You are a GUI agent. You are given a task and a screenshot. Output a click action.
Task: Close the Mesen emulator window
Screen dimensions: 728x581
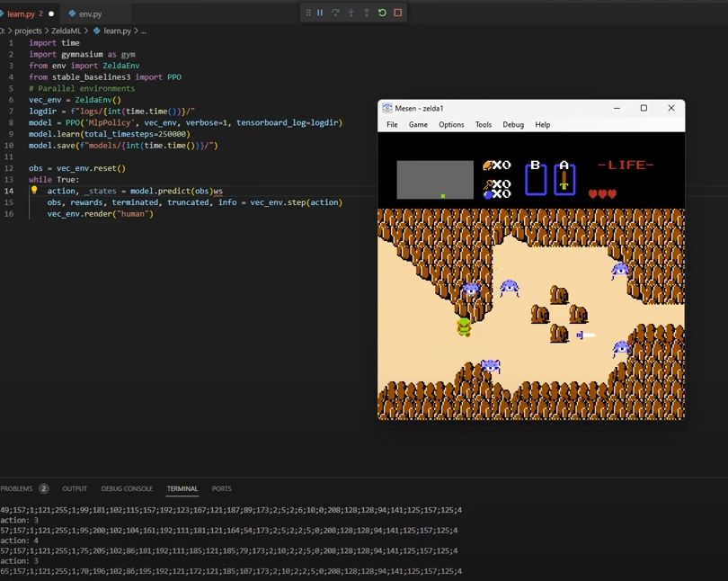[x=670, y=108]
